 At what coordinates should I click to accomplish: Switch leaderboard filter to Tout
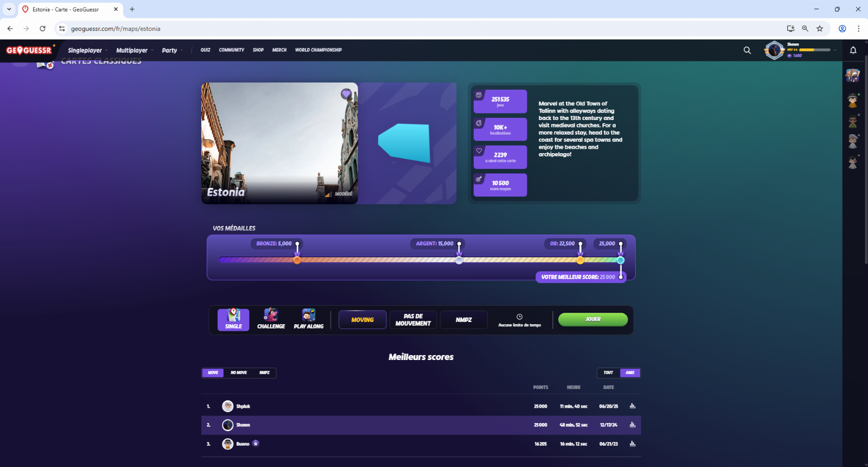pos(608,373)
